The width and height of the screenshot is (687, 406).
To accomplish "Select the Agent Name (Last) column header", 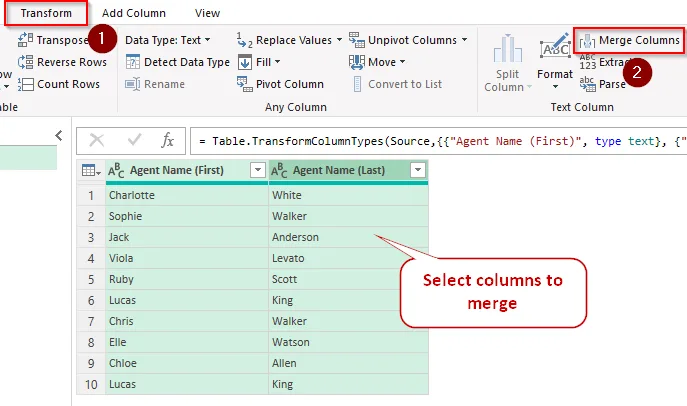I will coord(348,170).
